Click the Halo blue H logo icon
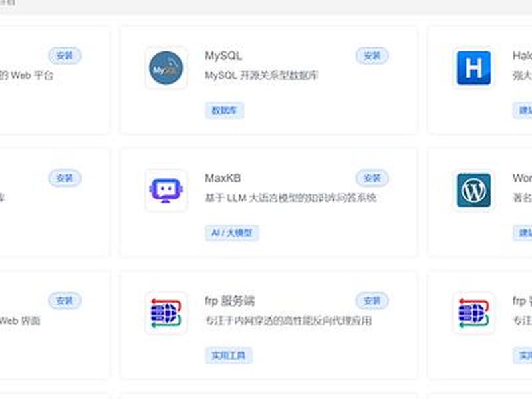The image size is (532, 399). (x=473, y=68)
